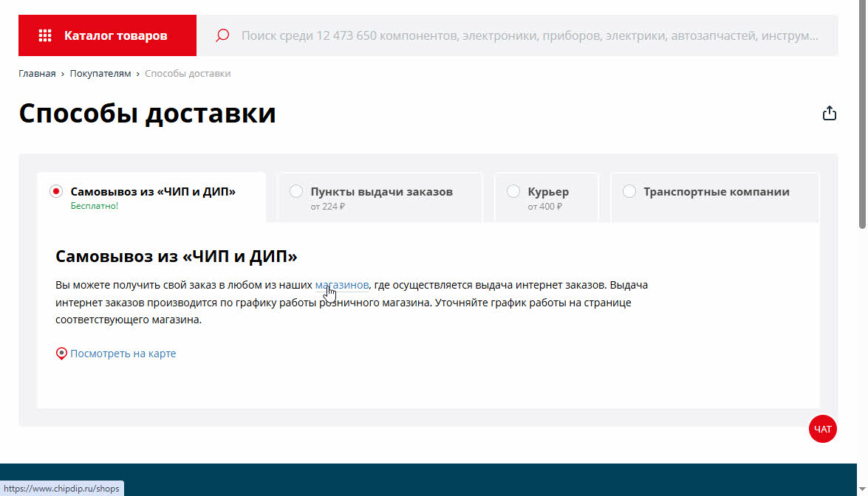Click the Способы доставки breadcrumb text

click(x=188, y=74)
